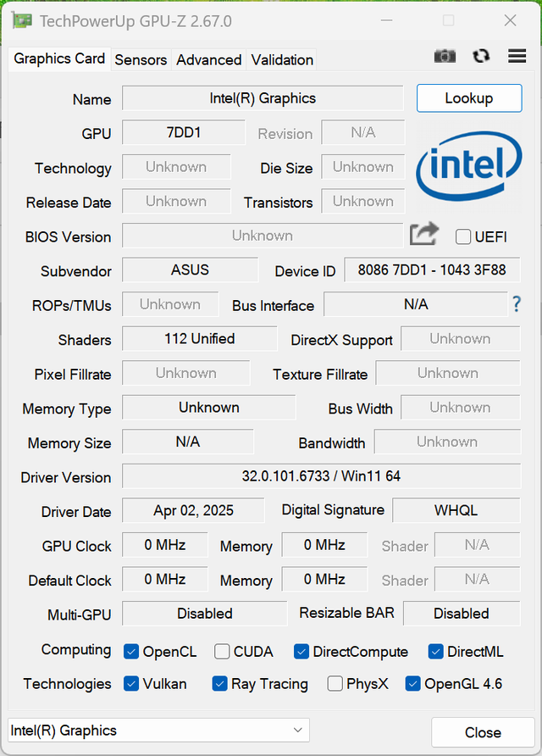Click the Intel logo image

469,166
